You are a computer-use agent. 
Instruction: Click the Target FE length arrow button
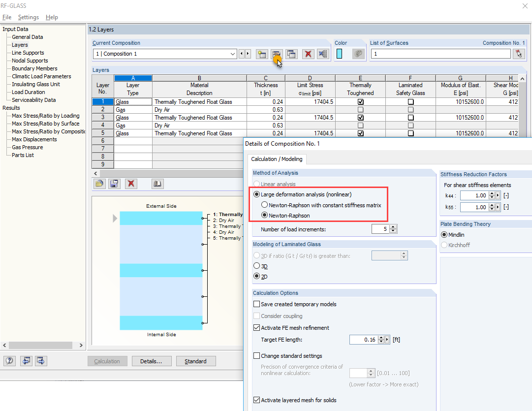click(x=387, y=340)
